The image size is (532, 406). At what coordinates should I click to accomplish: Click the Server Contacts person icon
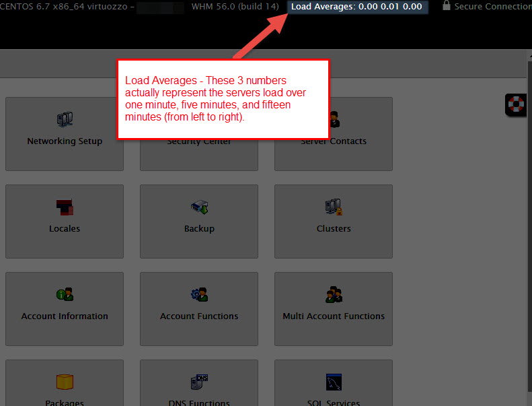(x=335, y=120)
